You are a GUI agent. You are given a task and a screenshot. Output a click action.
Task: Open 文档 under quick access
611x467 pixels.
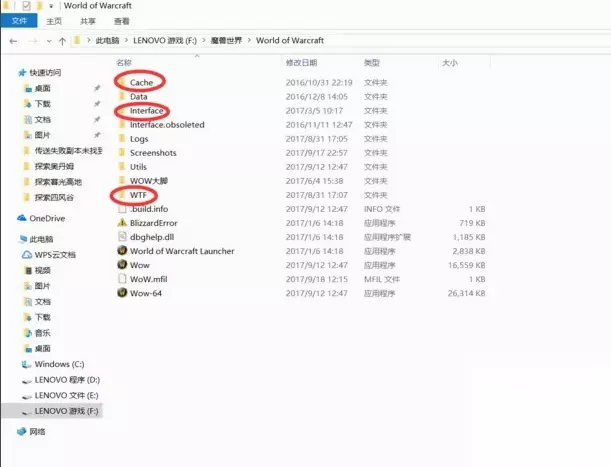42,119
